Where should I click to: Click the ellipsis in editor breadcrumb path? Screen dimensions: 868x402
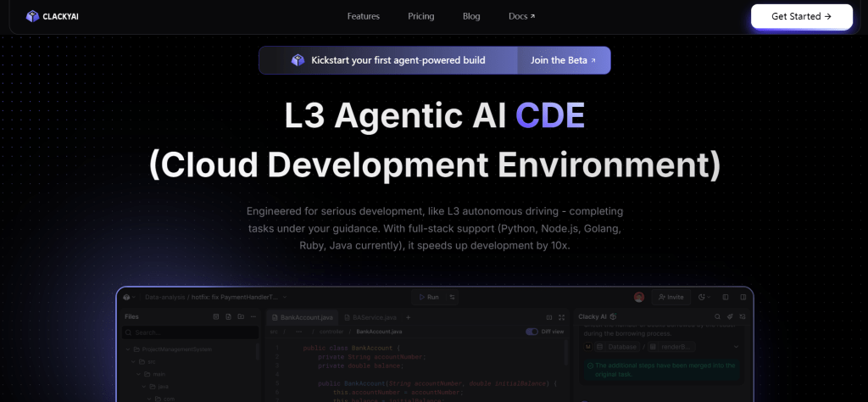click(299, 332)
